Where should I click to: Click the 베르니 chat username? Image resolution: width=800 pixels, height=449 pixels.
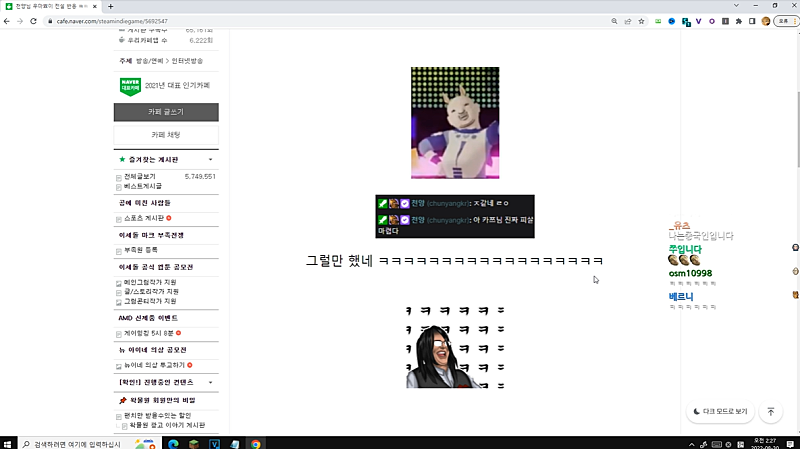coord(681,296)
